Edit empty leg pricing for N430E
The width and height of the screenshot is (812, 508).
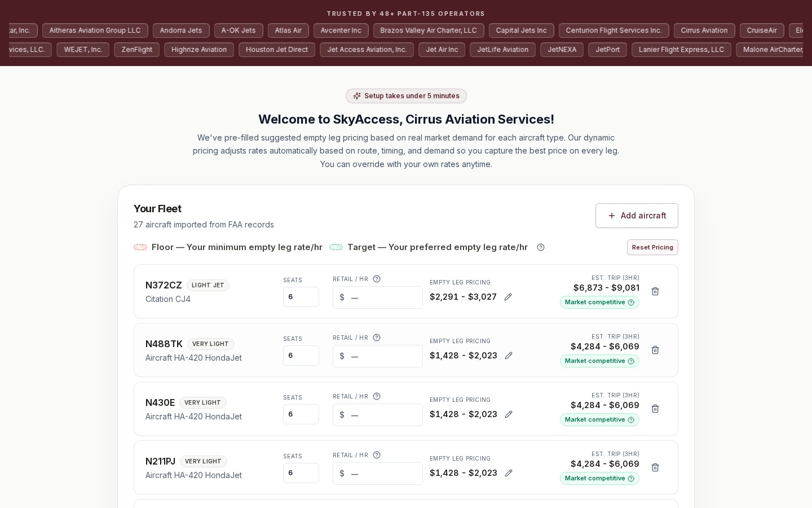(x=509, y=414)
